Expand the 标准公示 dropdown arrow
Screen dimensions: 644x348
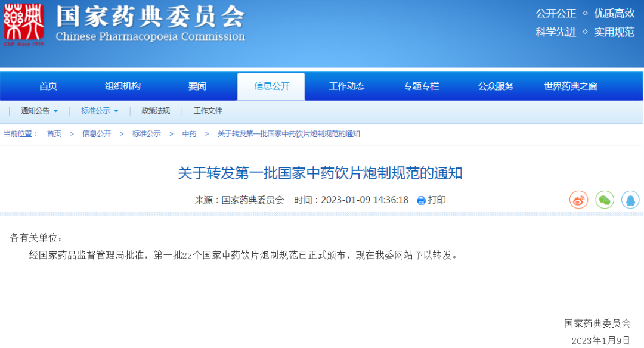(x=116, y=111)
